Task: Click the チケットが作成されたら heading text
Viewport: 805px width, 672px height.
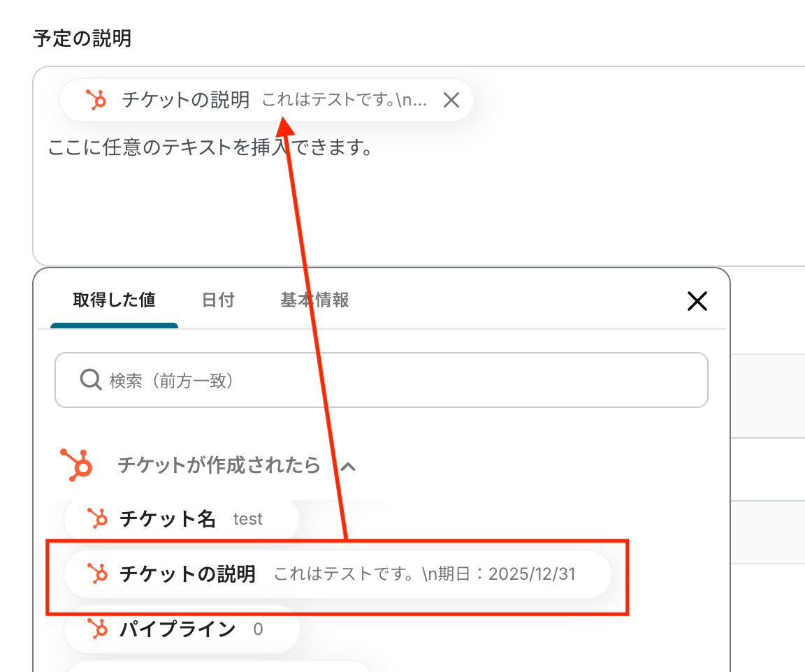Action: [x=219, y=465]
